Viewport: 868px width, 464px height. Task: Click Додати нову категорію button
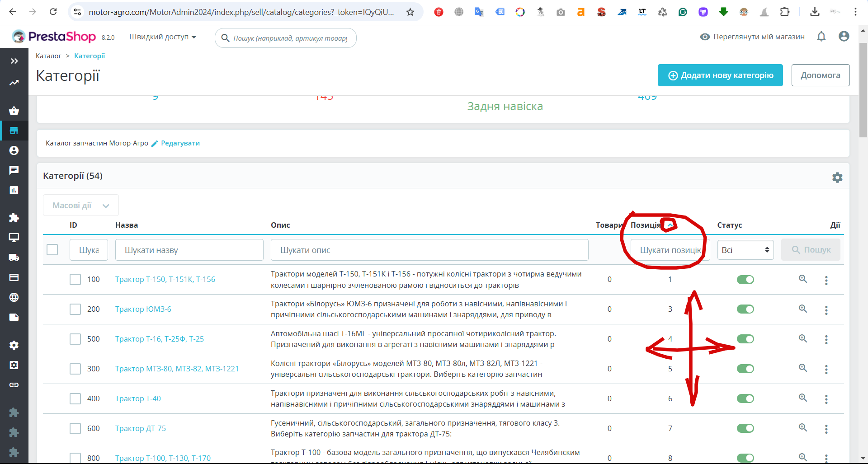(x=720, y=75)
